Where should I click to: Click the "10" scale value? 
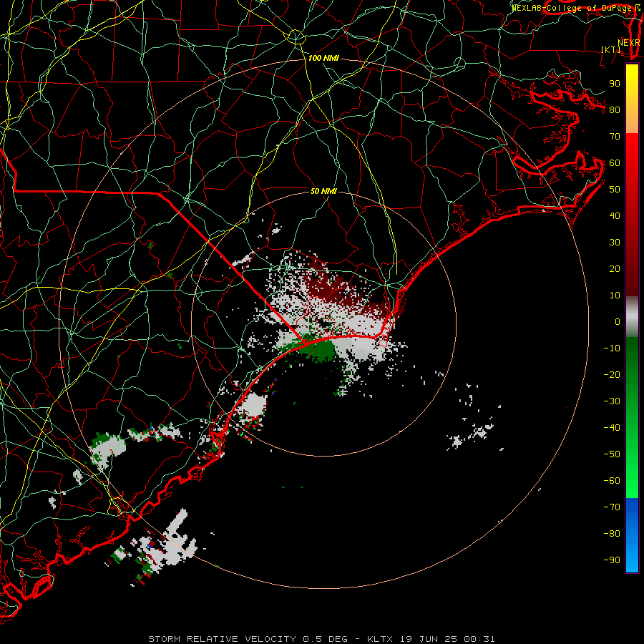pyautogui.click(x=615, y=296)
